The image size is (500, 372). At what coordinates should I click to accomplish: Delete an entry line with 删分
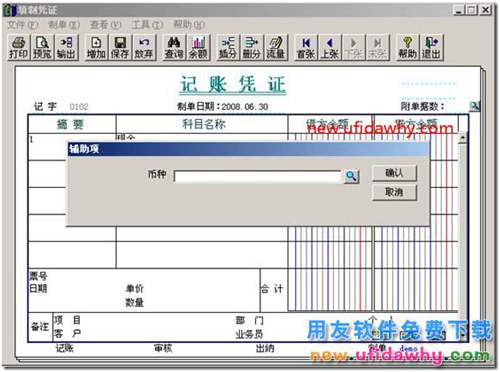tap(252, 47)
